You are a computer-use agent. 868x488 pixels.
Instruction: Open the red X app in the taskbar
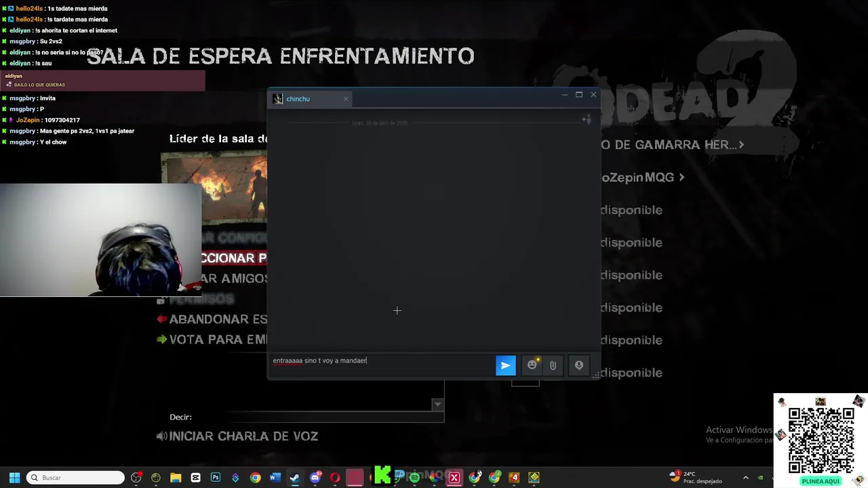454,478
